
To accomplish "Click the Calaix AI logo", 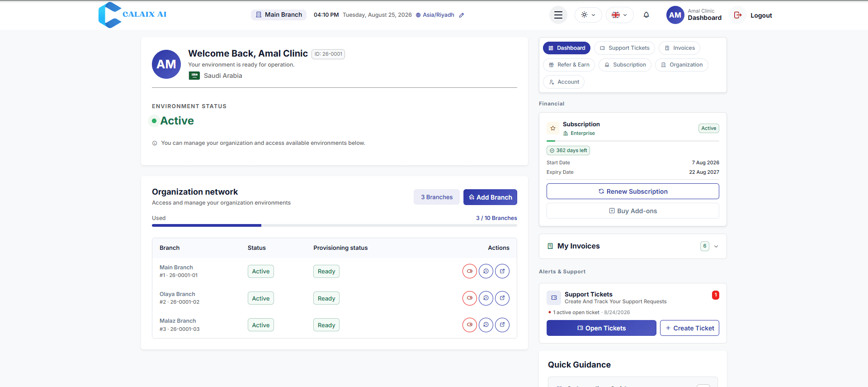I will pos(132,15).
